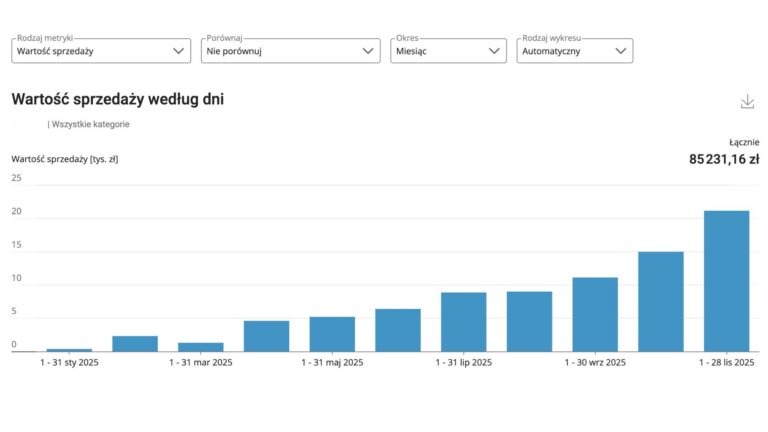Expand the Porównaj dropdown
Screen dimensions: 768x432
pyautogui.click(x=290, y=50)
